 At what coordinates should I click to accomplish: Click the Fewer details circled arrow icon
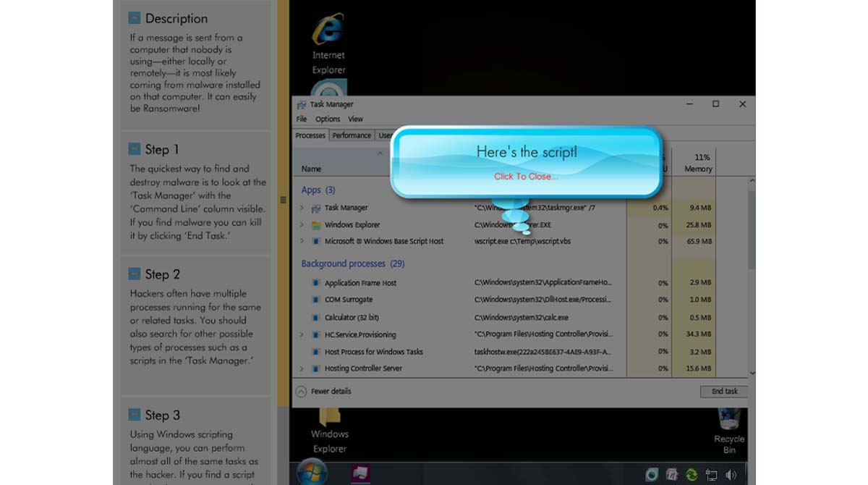[x=301, y=391]
